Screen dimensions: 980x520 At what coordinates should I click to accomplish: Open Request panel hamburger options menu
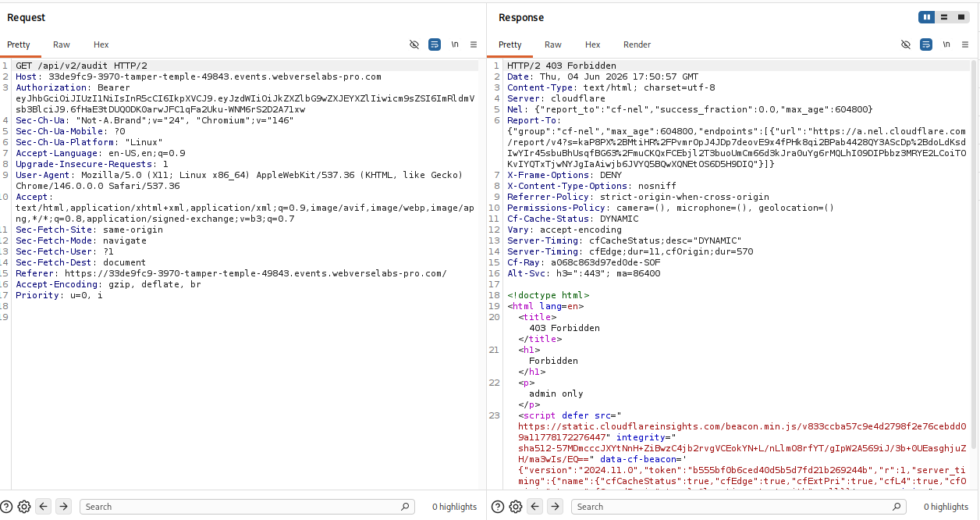point(474,45)
